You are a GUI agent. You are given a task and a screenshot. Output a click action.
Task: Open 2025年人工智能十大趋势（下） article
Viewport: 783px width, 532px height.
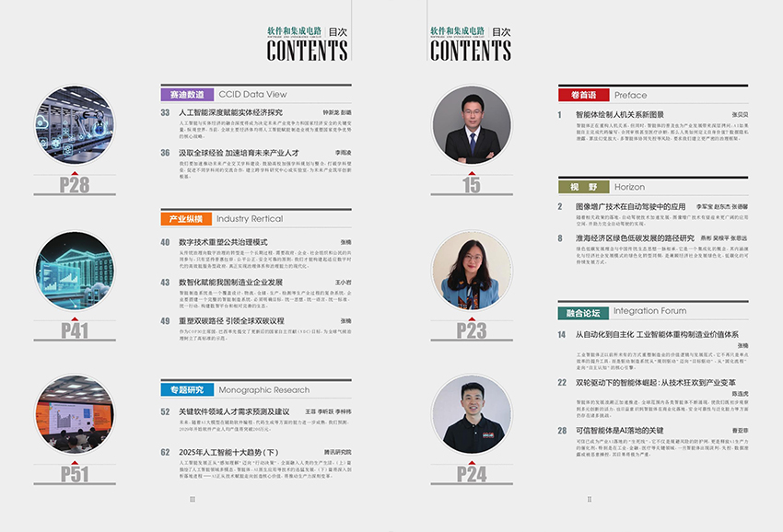[227, 452]
